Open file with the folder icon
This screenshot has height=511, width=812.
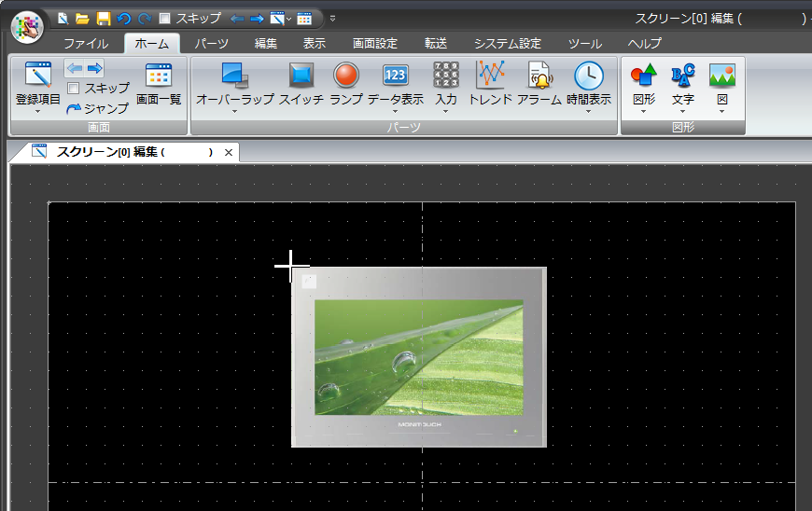[x=82, y=18]
